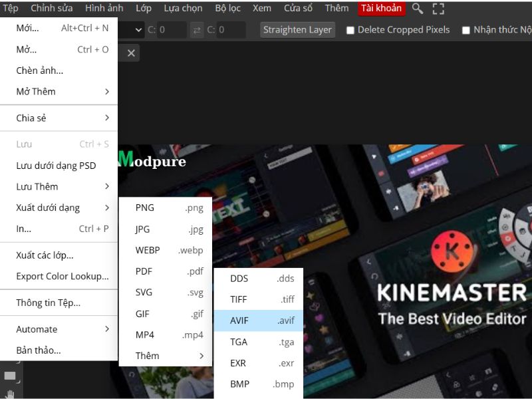Select the rectangle tool above the Hand tool
532x399 pixels.
pos(10,376)
